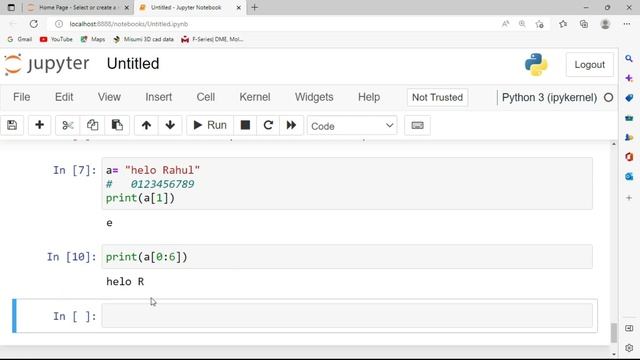Add a sidebar app with plus icon
The height and width of the screenshot is (360, 640).
click(629, 198)
